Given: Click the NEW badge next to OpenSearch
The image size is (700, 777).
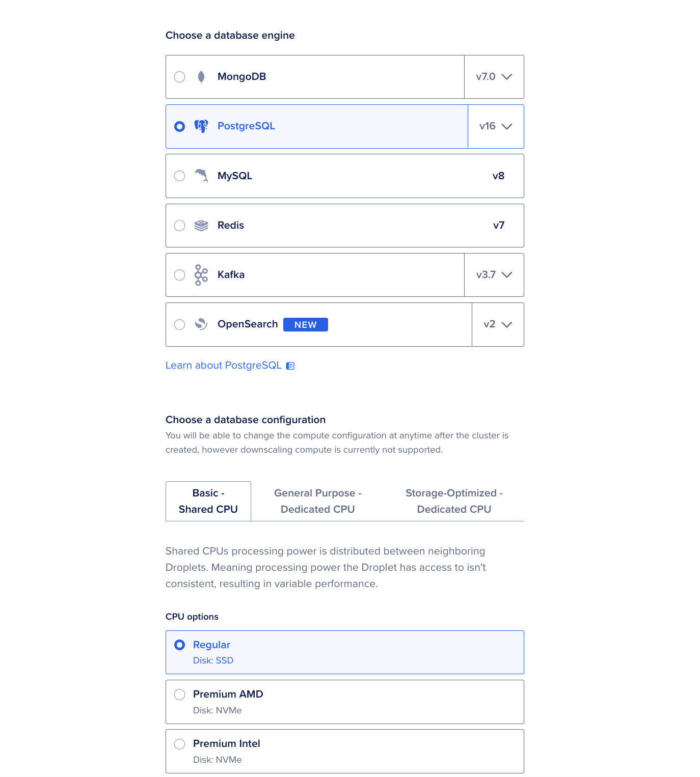Looking at the screenshot, I should [305, 325].
